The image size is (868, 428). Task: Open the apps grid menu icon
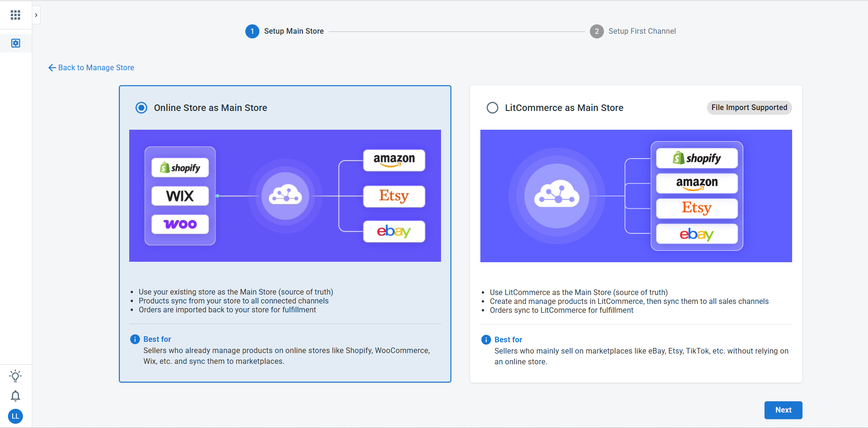(x=15, y=15)
